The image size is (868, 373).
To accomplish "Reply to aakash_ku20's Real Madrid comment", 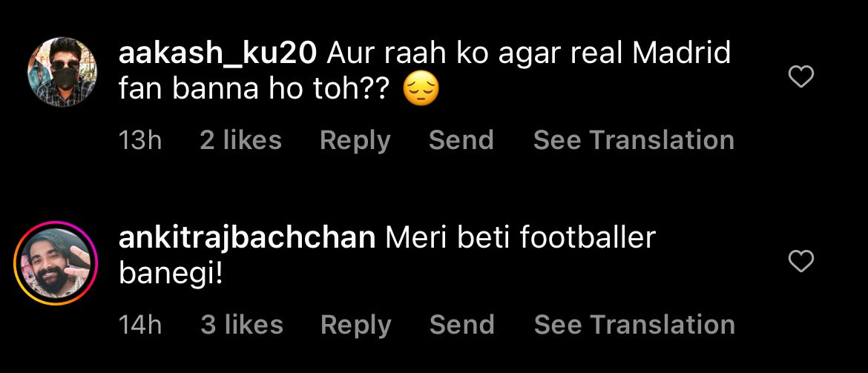I will pyautogui.click(x=355, y=140).
